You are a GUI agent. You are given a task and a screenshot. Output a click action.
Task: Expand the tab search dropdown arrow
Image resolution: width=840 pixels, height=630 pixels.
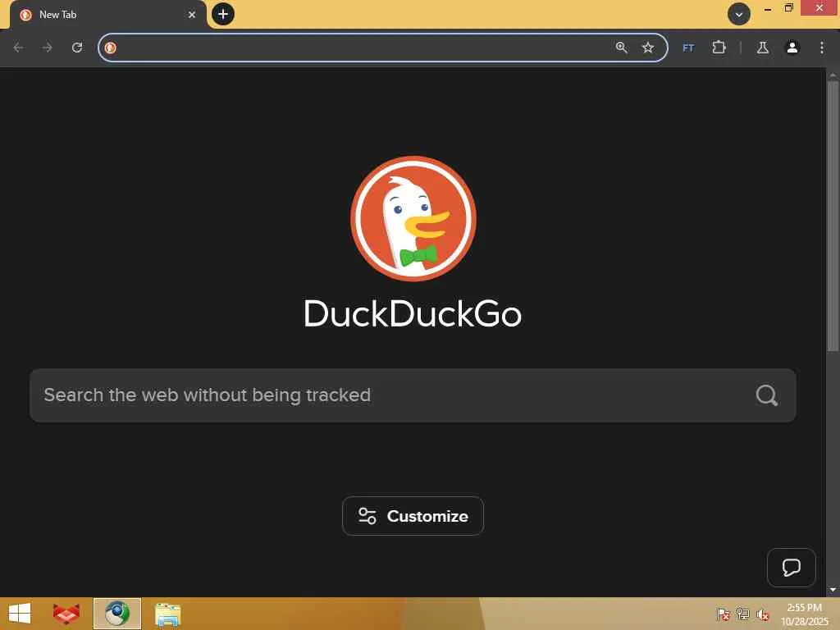point(739,15)
